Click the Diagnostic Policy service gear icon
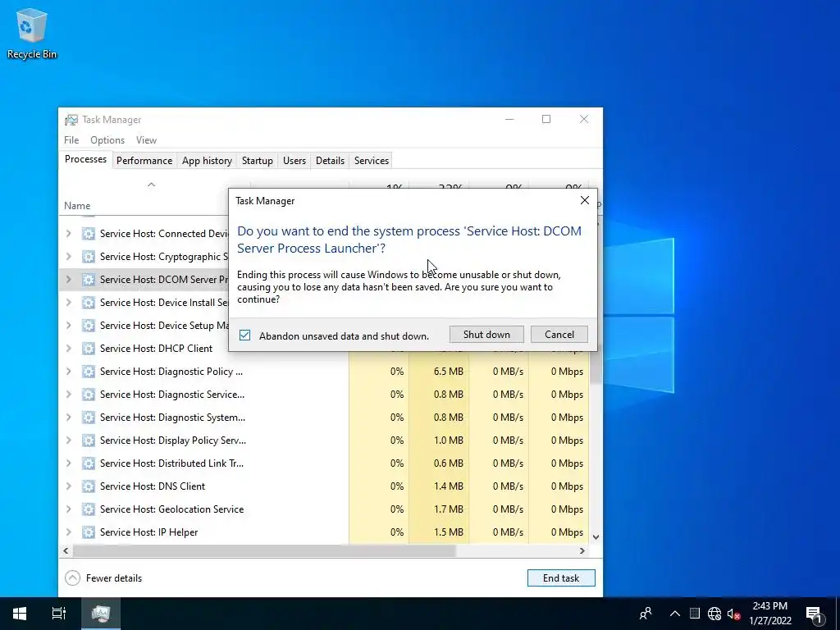Viewport: 840px width, 630px height. 89,372
